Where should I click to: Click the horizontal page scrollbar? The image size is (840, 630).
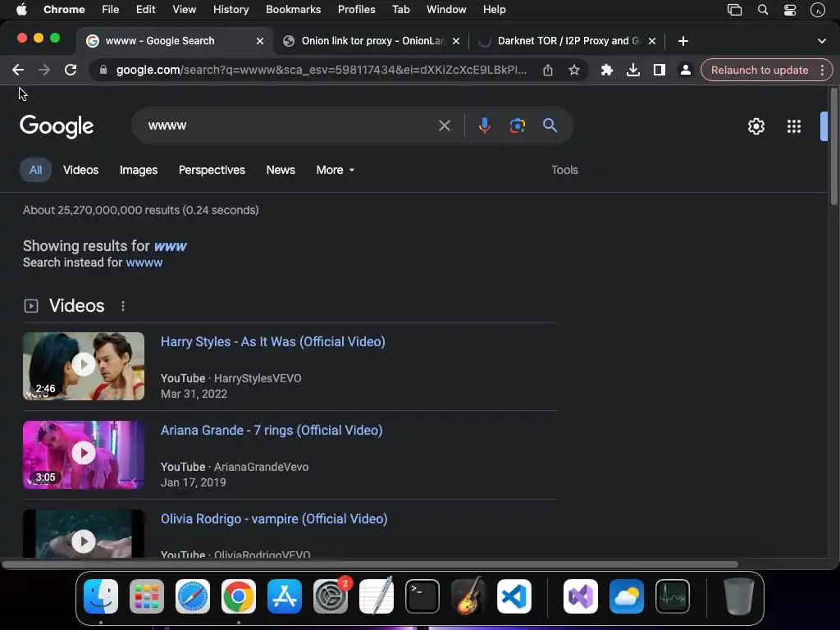point(370,564)
